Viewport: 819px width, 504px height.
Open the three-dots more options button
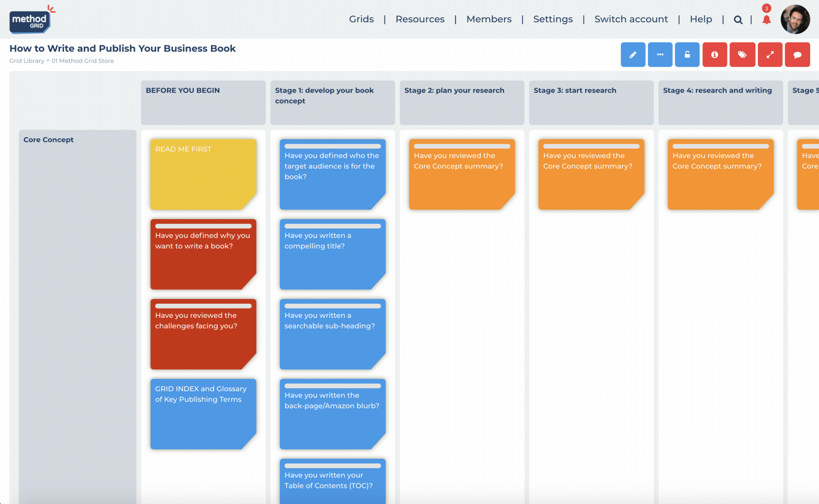click(660, 55)
